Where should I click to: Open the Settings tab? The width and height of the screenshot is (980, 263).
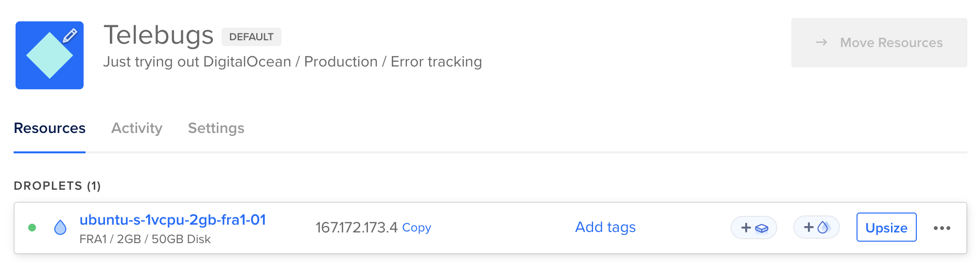(x=216, y=128)
